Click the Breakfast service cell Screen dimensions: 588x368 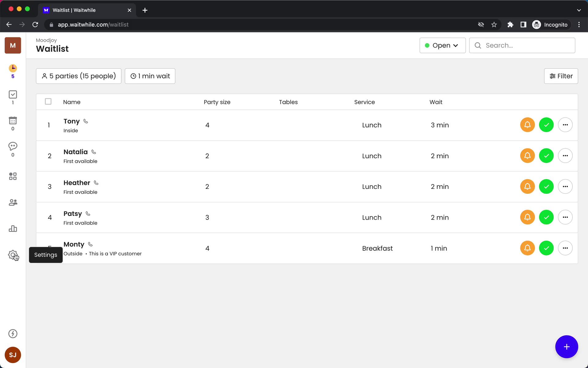[x=377, y=248]
